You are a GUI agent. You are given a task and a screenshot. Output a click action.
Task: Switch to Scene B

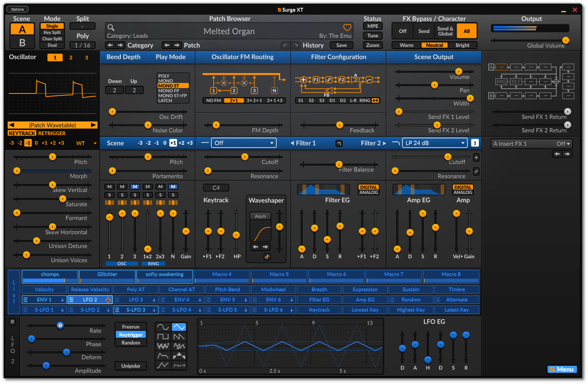pyautogui.click(x=22, y=43)
